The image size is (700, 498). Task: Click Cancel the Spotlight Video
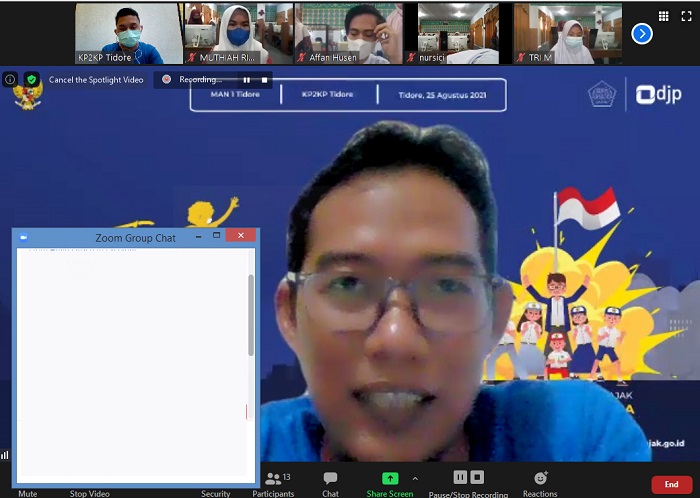click(96, 79)
